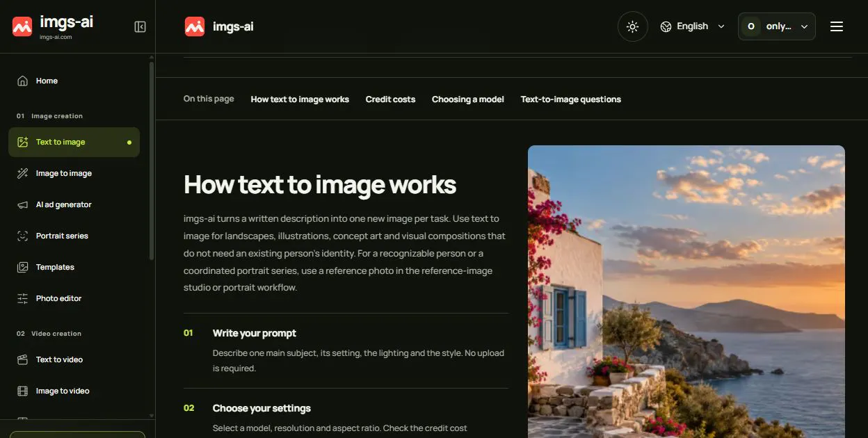The width and height of the screenshot is (868, 438).
Task: Go to Home in sidebar
Action: (74, 81)
